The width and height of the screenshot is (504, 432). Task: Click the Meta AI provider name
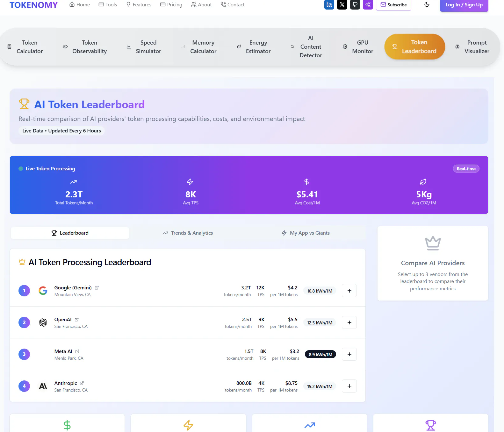point(63,351)
